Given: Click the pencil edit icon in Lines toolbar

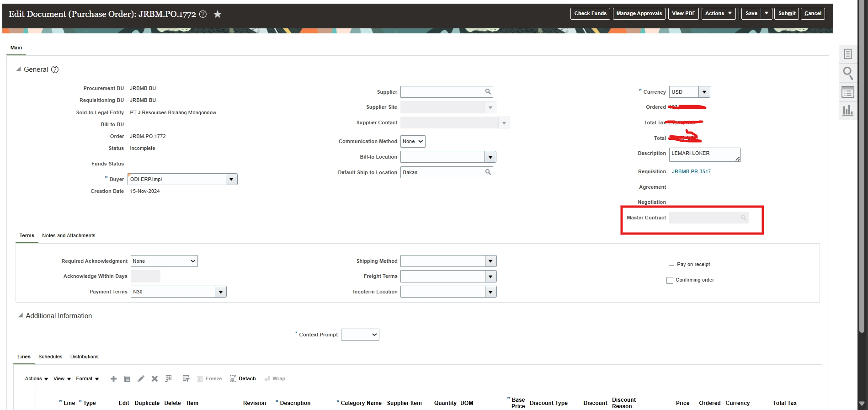Looking at the screenshot, I should (141, 378).
